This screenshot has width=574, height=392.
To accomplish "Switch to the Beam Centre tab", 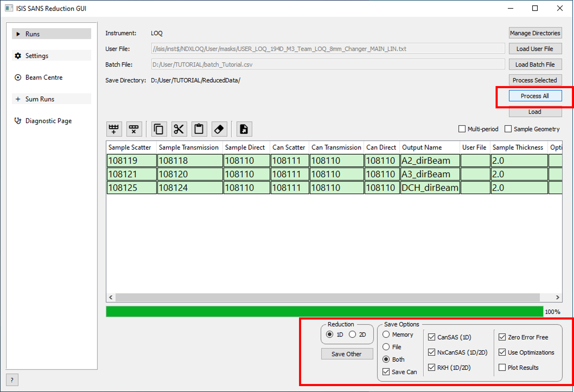I will [x=44, y=77].
